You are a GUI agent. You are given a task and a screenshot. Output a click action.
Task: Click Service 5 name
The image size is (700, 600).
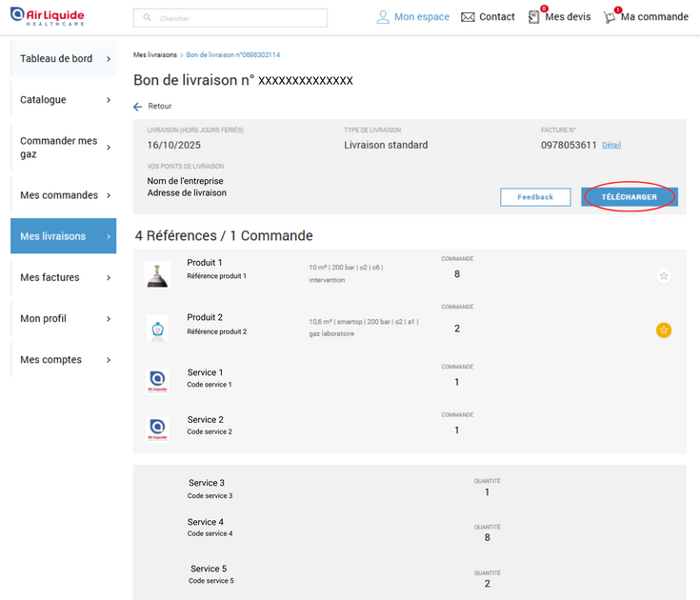(x=209, y=569)
